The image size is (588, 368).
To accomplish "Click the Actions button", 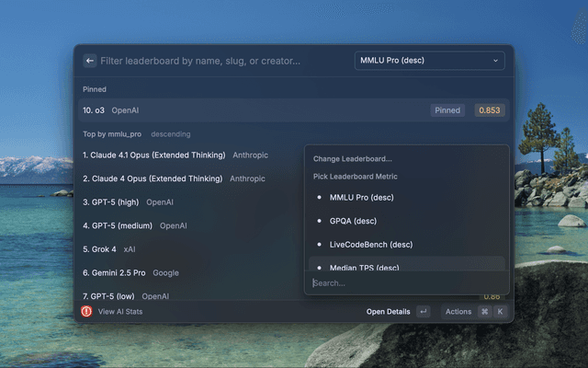I will pyautogui.click(x=458, y=312).
